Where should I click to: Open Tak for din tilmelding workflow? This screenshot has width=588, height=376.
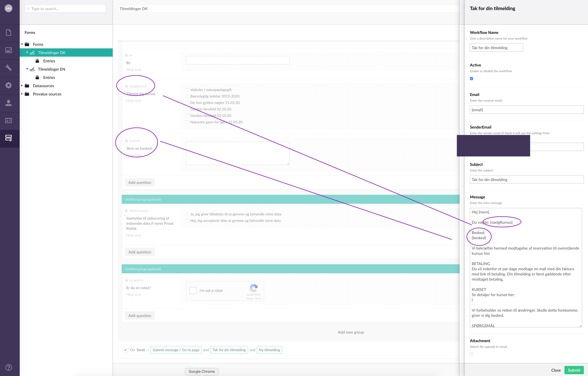[229, 350]
